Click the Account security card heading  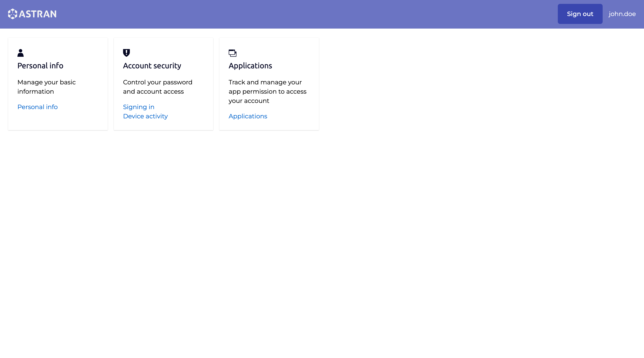[x=152, y=66]
